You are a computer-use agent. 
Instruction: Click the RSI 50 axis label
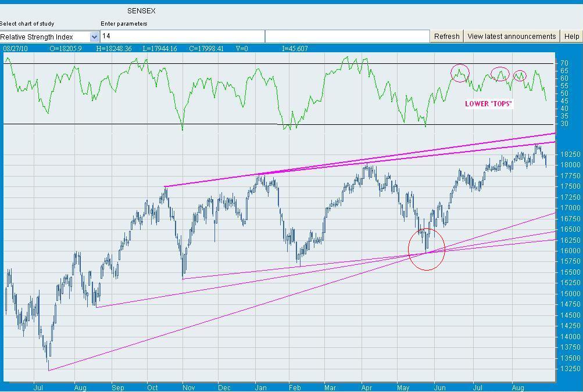564,93
